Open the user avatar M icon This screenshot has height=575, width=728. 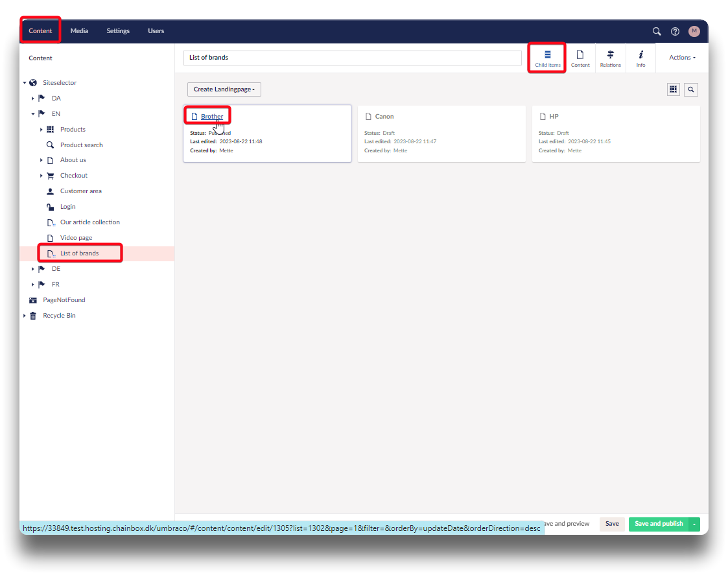pyautogui.click(x=694, y=31)
